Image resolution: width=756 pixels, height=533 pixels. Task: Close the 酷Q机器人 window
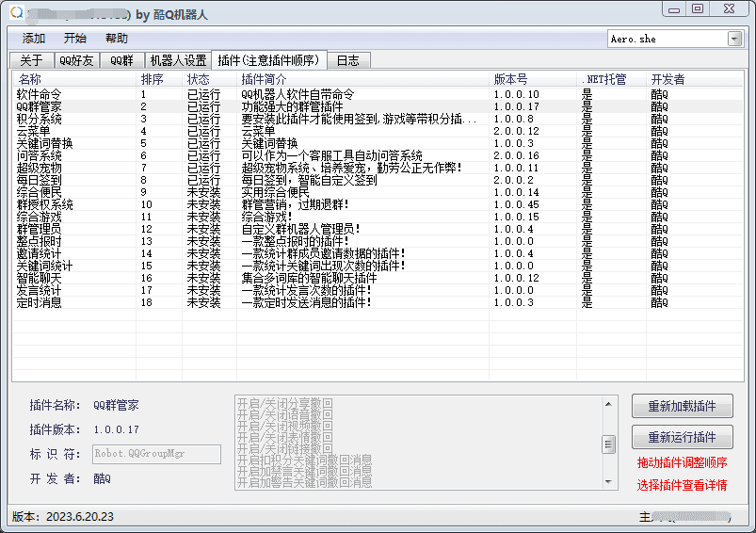[x=730, y=9]
